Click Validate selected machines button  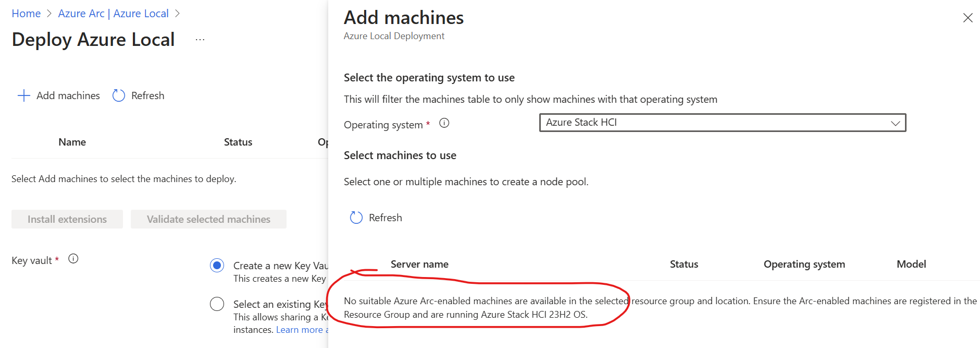tap(208, 219)
